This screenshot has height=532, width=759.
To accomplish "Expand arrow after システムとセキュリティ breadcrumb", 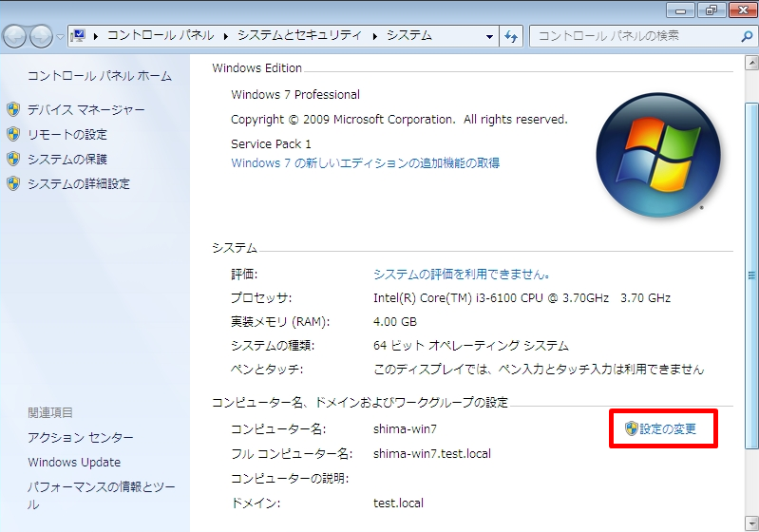I will pos(374,36).
